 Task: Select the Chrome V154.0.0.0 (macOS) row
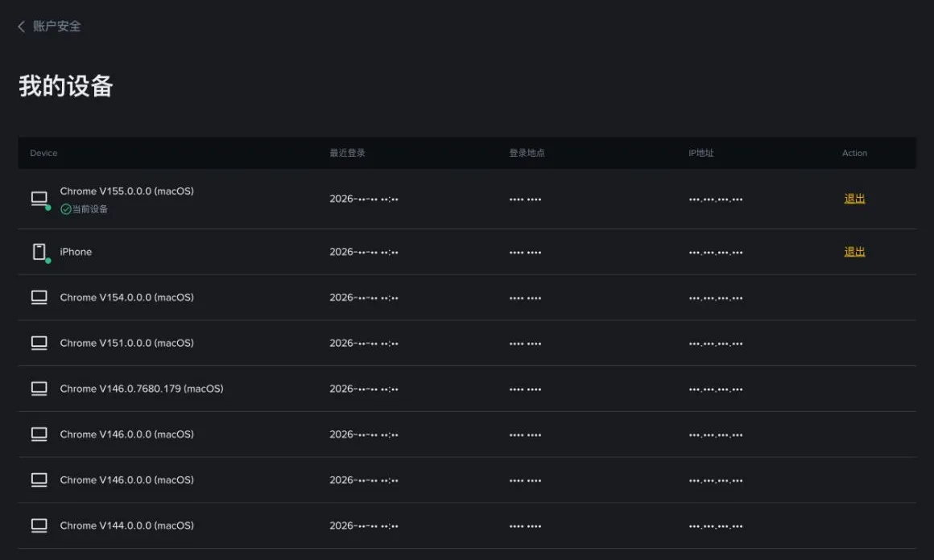(467, 298)
